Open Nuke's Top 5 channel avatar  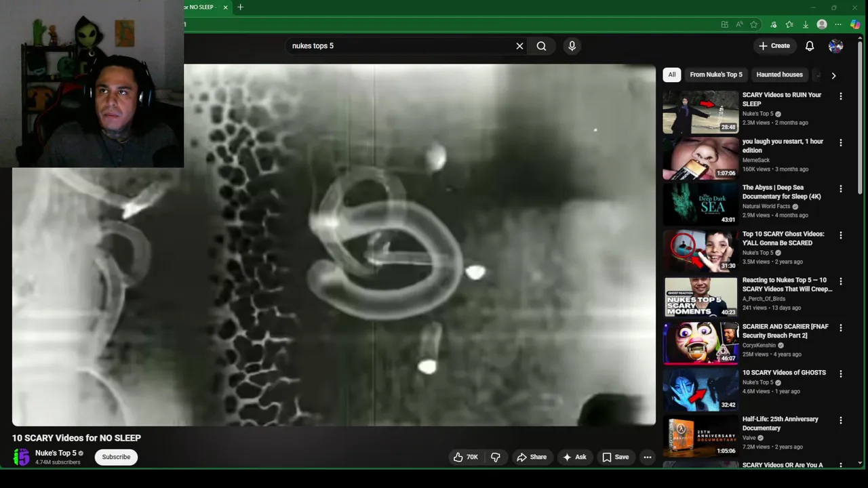[22, 457]
